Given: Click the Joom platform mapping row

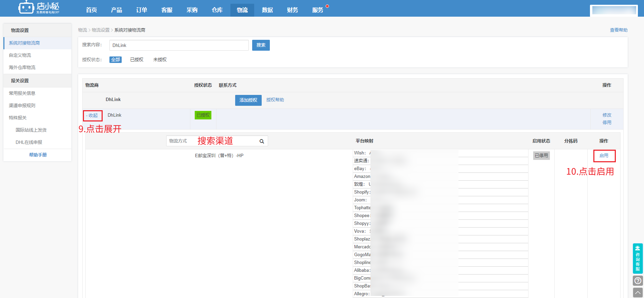Looking at the screenshot, I should tap(440, 200).
